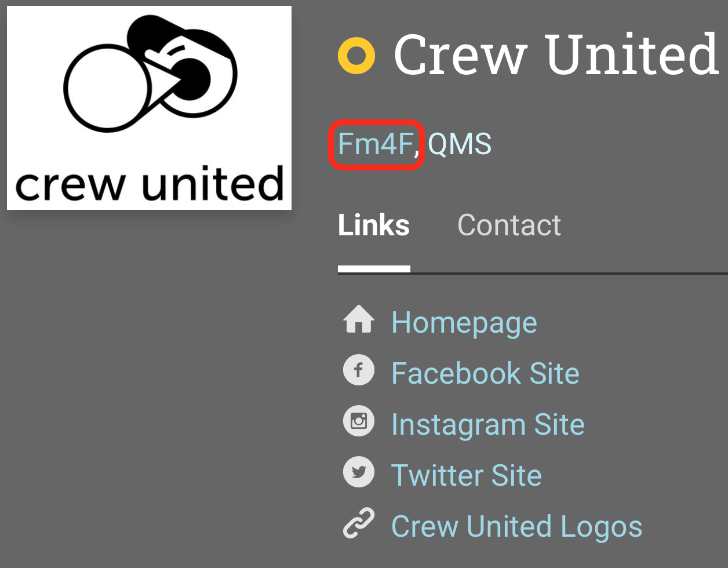Click the 'crew united' wordmark in logo

tap(150, 183)
